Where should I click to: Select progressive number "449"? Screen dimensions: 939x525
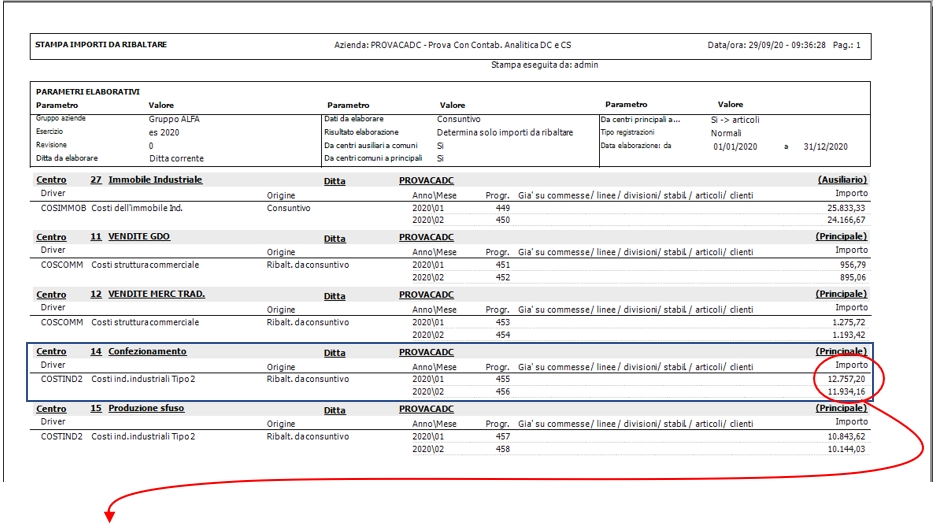503,208
